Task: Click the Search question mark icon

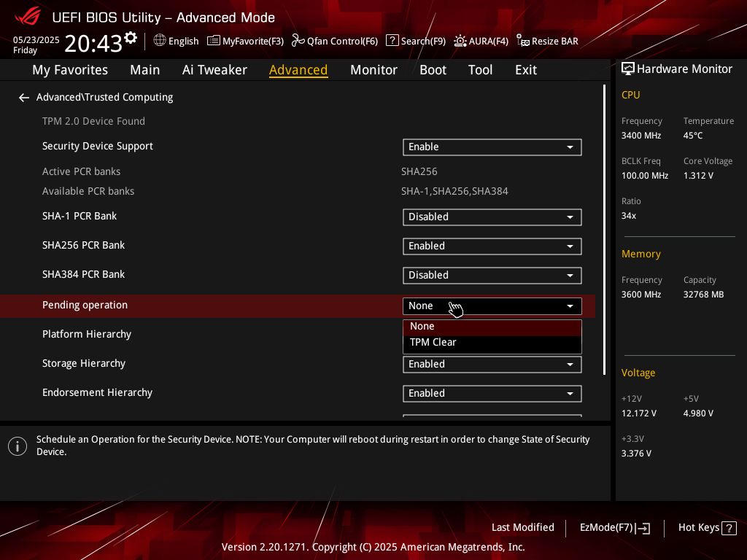Action: coord(392,41)
